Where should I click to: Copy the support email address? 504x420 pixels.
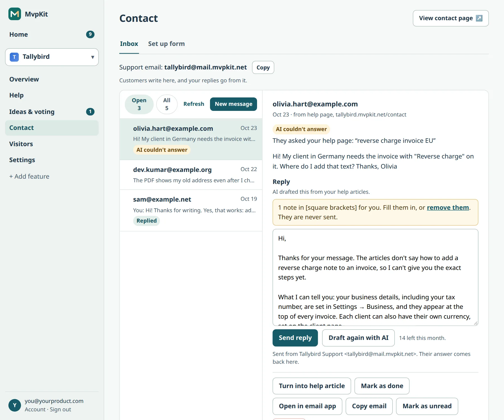[x=263, y=67]
